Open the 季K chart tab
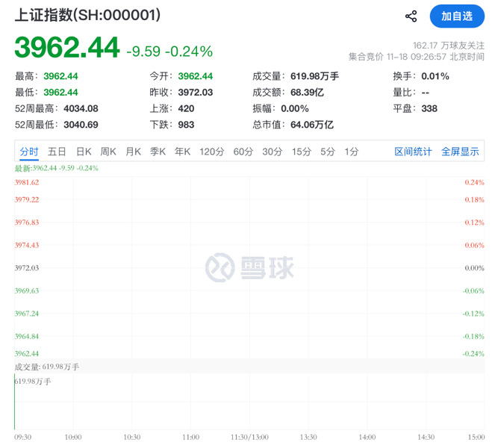The image size is (498, 448). (x=158, y=152)
